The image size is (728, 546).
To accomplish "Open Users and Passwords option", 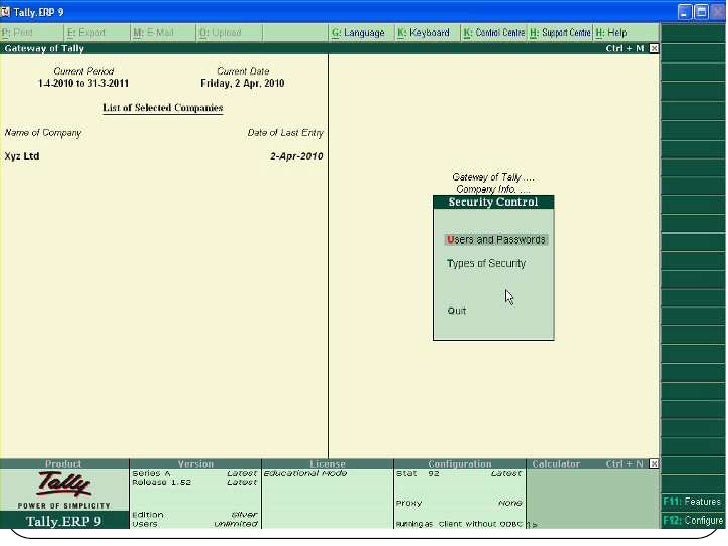I will 496,240.
